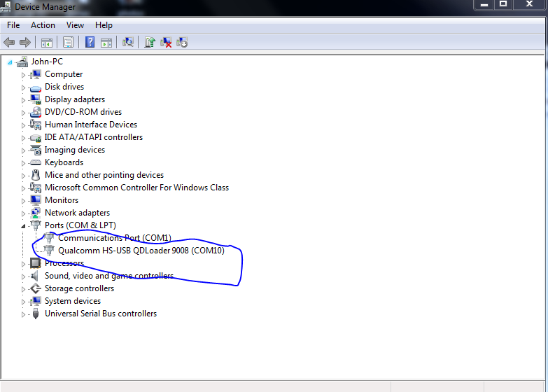Viewport: 548px width, 392px height.
Task: Expand Universal Serial Bus controllers arrow
Action: pos(23,314)
